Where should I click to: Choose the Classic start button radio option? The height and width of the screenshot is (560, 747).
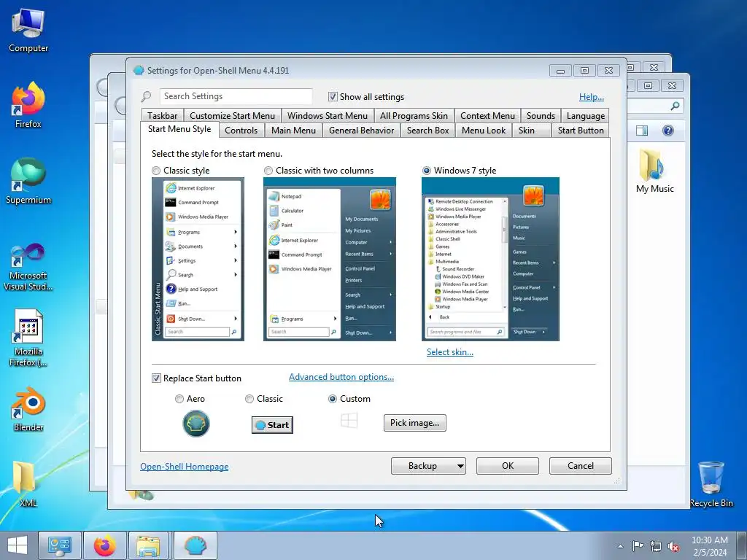(x=249, y=399)
